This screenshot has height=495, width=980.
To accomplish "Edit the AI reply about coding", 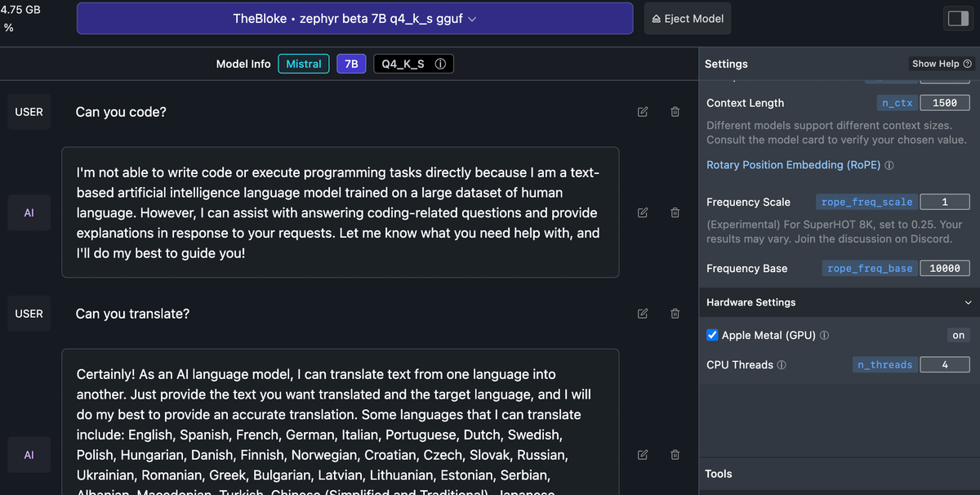I will pyautogui.click(x=643, y=213).
